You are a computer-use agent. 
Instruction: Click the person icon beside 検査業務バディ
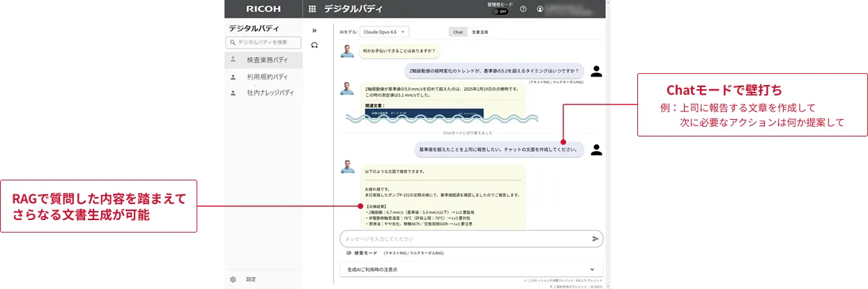233,60
